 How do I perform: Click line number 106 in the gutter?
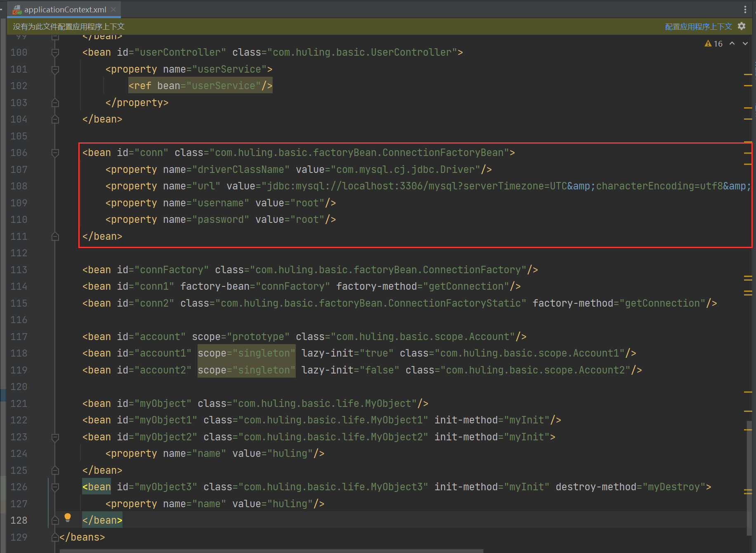(19, 153)
